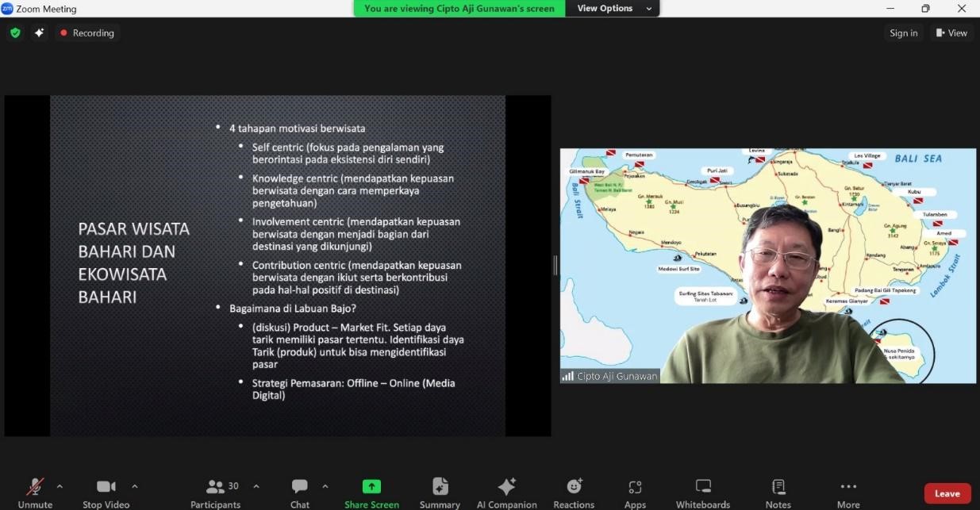This screenshot has height=510, width=980.
Task: Expand video options chevron beside Stop Video
Action: point(134,486)
